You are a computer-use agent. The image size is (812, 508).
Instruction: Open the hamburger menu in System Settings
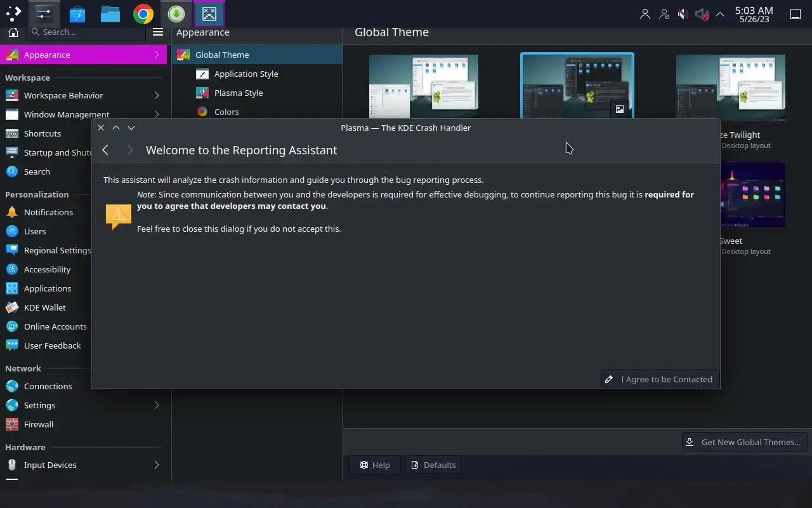(158, 32)
